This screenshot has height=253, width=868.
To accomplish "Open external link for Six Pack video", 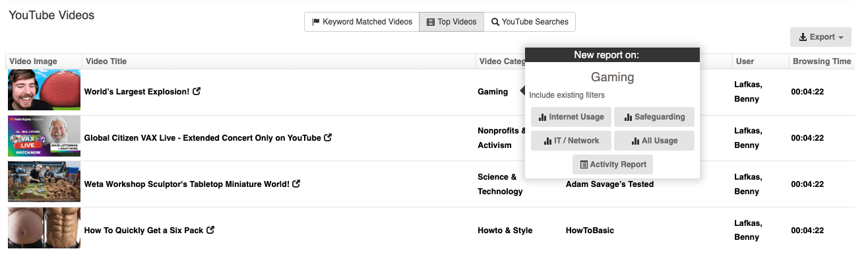I will coord(210,230).
